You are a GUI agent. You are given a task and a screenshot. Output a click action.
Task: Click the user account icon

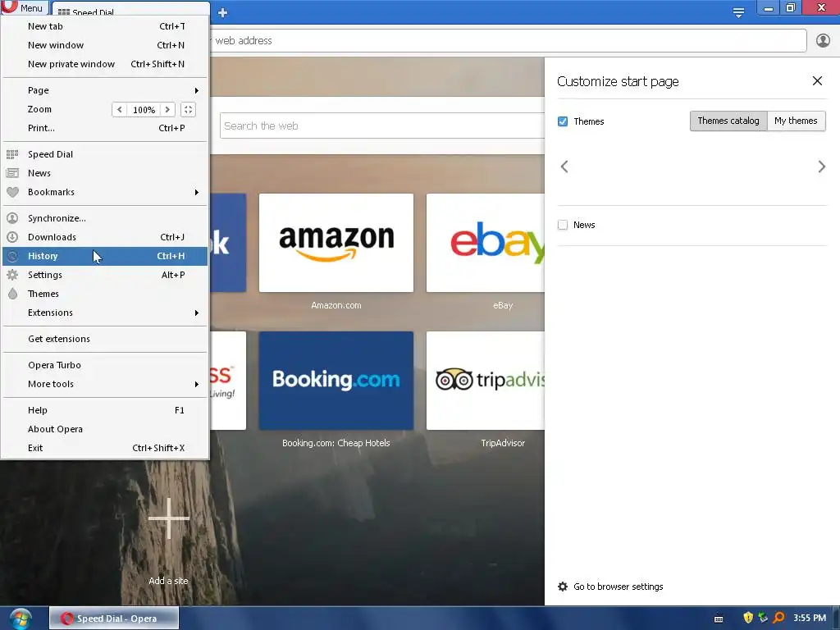(x=823, y=41)
